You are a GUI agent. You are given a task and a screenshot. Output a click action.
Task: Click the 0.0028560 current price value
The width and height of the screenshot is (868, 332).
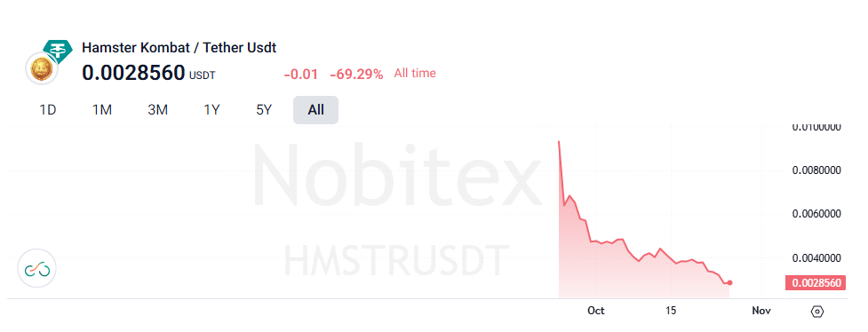(133, 73)
